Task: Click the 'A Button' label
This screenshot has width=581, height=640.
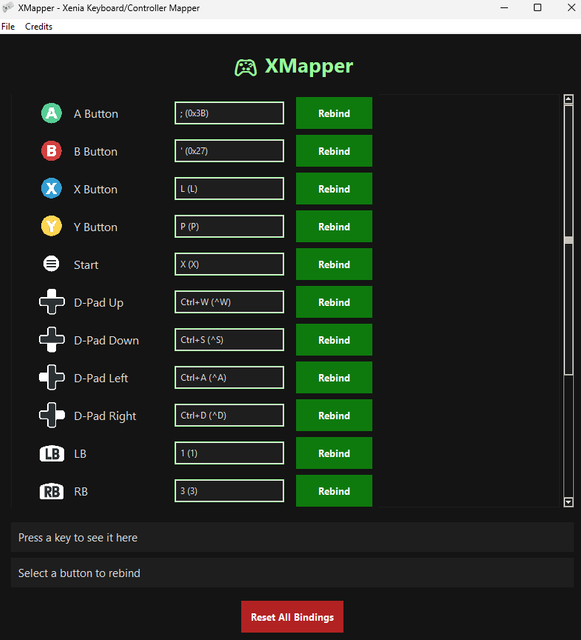Action: point(96,114)
